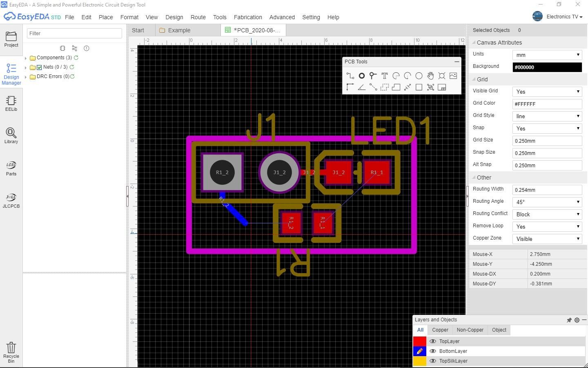Select the Via tool in PCB Tools

point(373,76)
